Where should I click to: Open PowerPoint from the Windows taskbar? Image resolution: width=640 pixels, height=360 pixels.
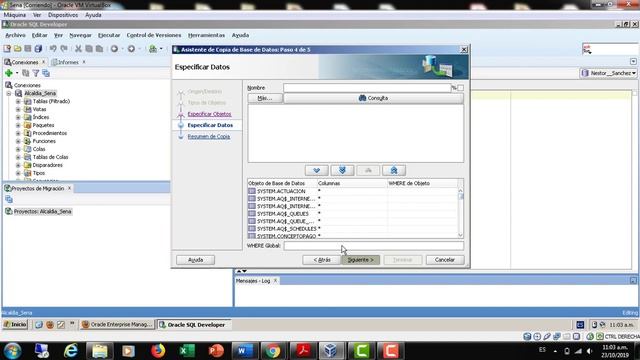[216, 351]
